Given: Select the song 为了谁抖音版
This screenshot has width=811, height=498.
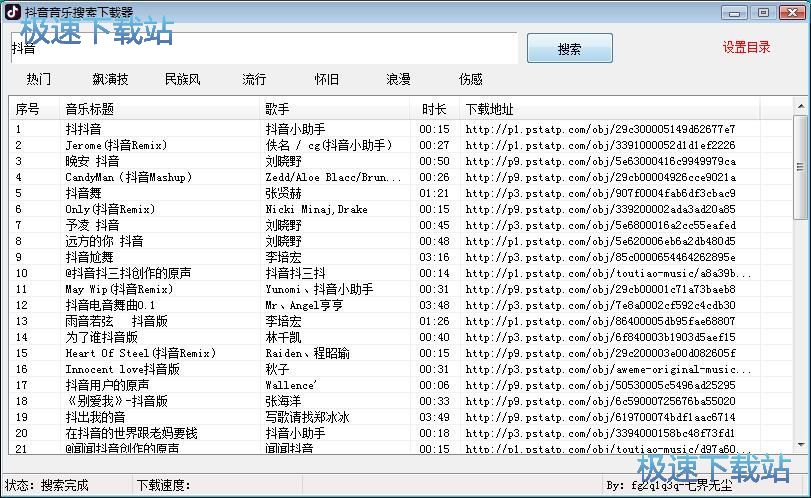Looking at the screenshot, I should 101,337.
